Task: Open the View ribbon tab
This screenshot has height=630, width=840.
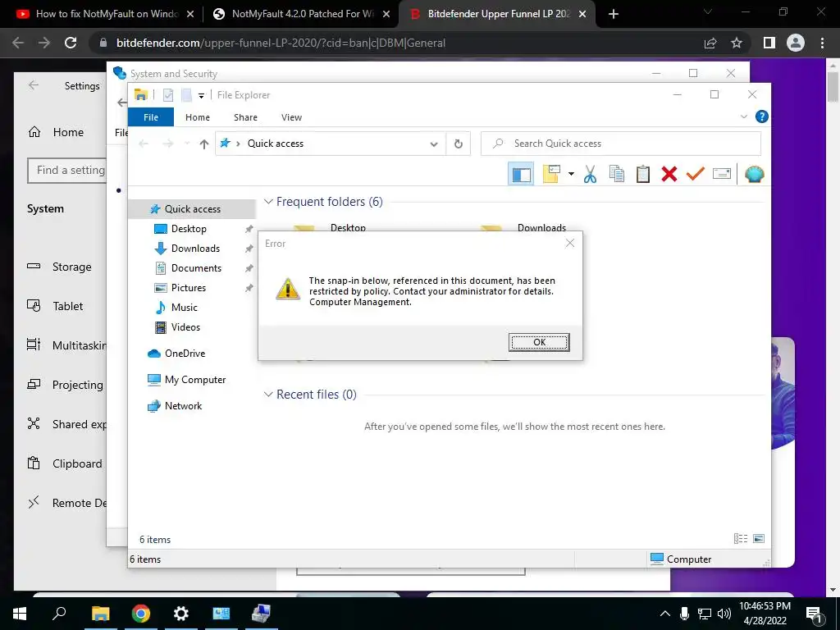Action: click(x=291, y=117)
